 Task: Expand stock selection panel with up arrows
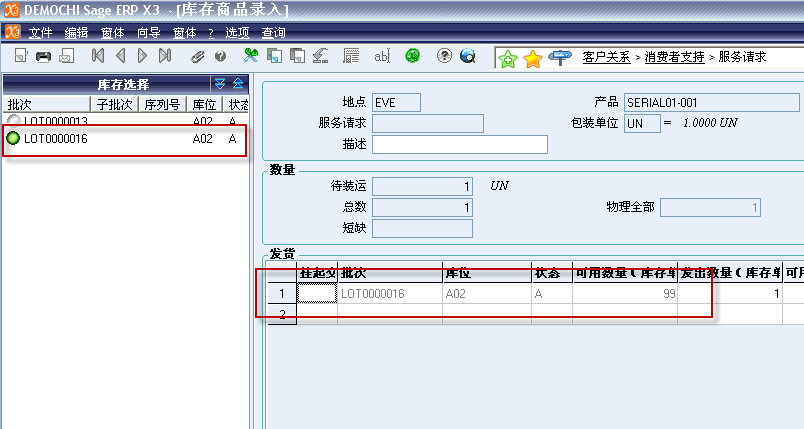coord(238,84)
